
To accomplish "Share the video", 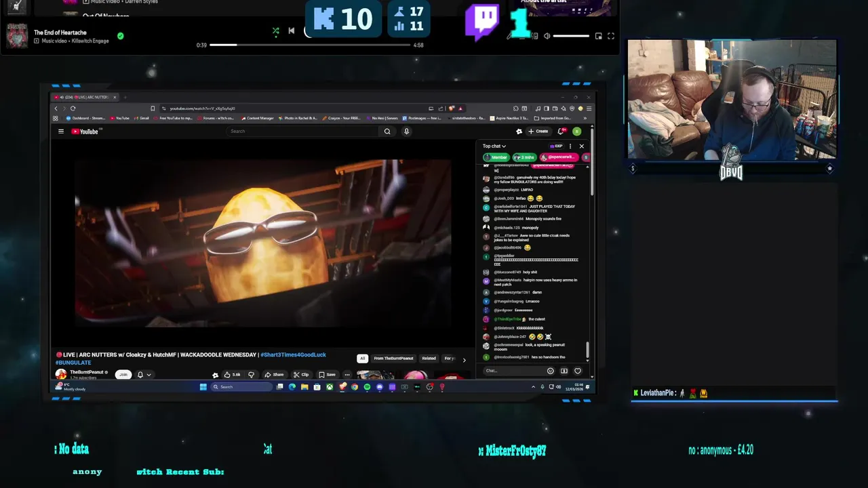I will (x=274, y=374).
